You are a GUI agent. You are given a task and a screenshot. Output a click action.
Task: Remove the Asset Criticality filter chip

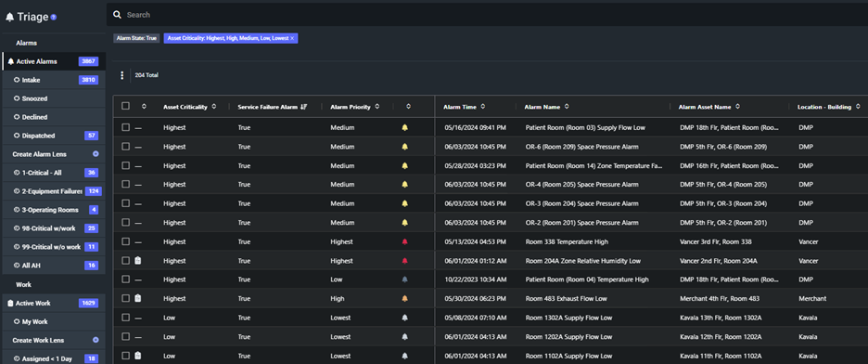(292, 38)
